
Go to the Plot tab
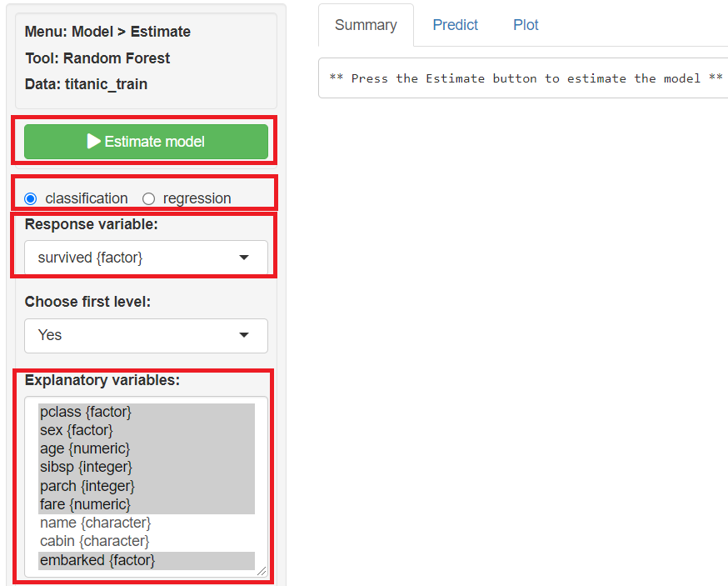[x=526, y=25]
